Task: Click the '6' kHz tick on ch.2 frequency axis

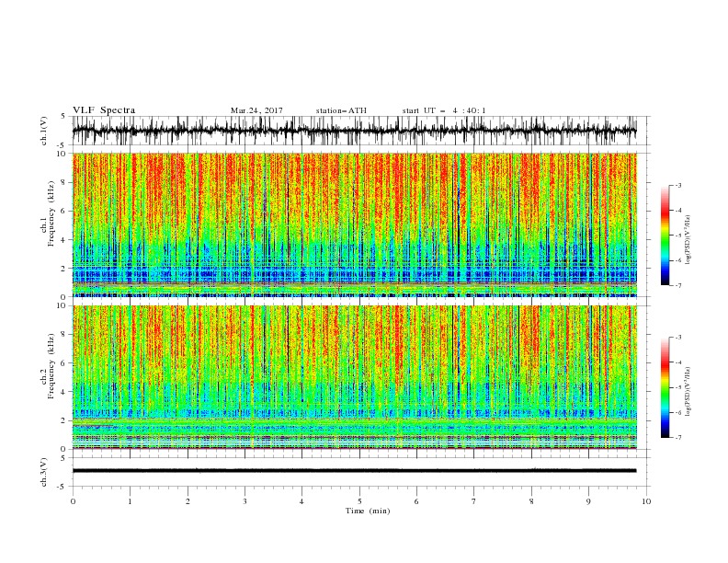Action: point(64,363)
